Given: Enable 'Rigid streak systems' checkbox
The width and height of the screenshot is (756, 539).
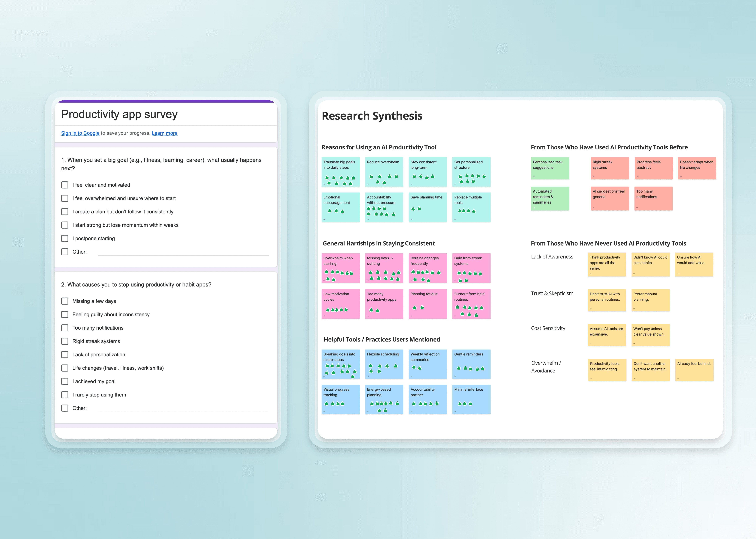Looking at the screenshot, I should click(x=65, y=341).
